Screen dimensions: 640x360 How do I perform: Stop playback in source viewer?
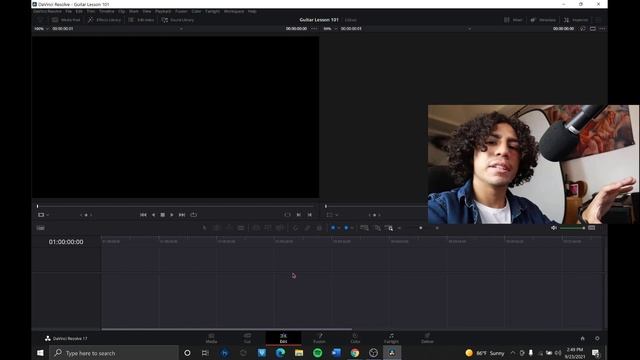(x=162, y=215)
